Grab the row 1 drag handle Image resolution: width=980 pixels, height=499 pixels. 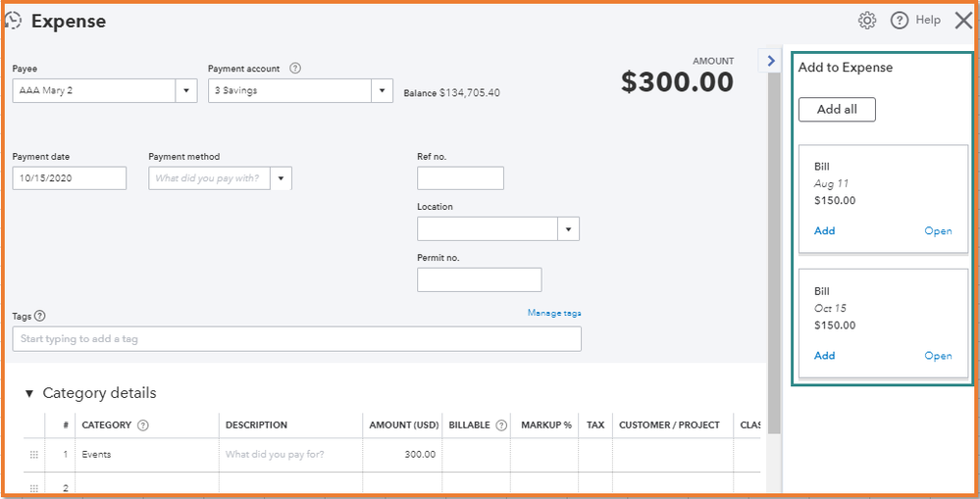[x=34, y=455]
